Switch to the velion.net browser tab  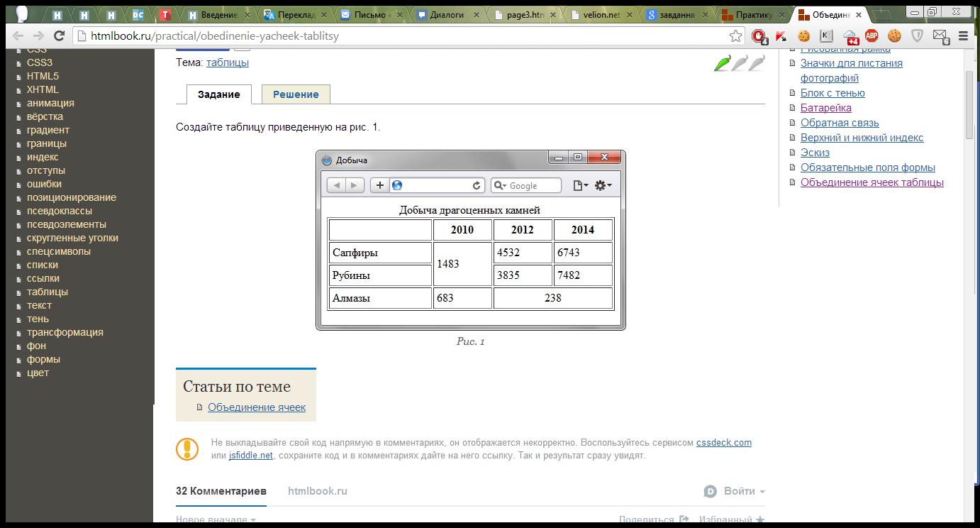click(x=601, y=14)
